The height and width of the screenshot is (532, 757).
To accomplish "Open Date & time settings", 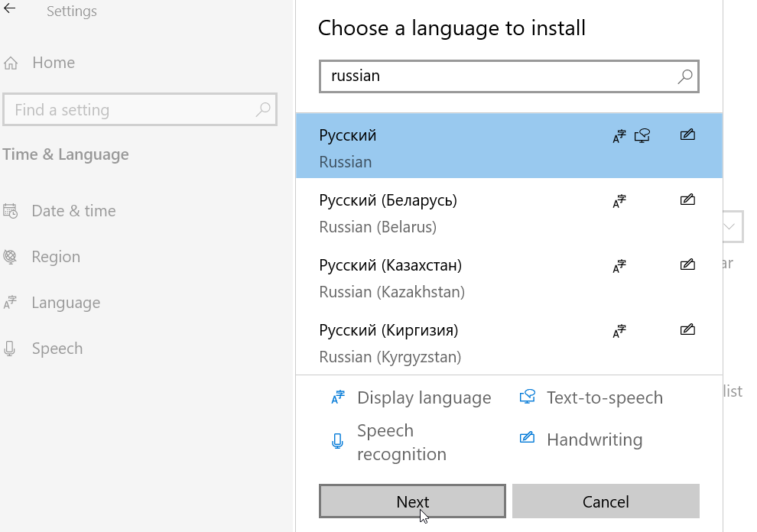I will (73, 211).
